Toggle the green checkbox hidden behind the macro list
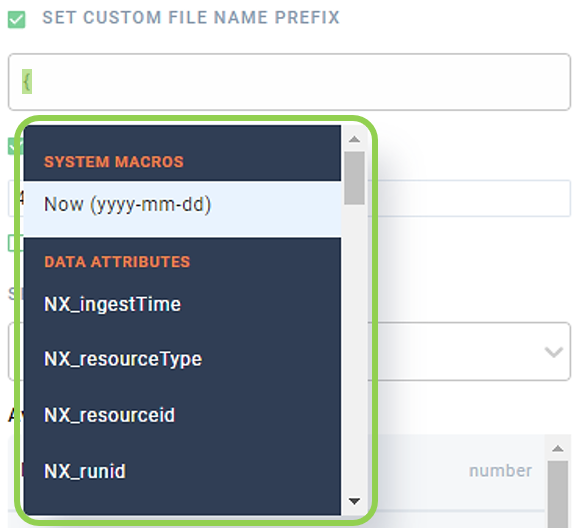This screenshot has height=528, width=579. click(15, 146)
